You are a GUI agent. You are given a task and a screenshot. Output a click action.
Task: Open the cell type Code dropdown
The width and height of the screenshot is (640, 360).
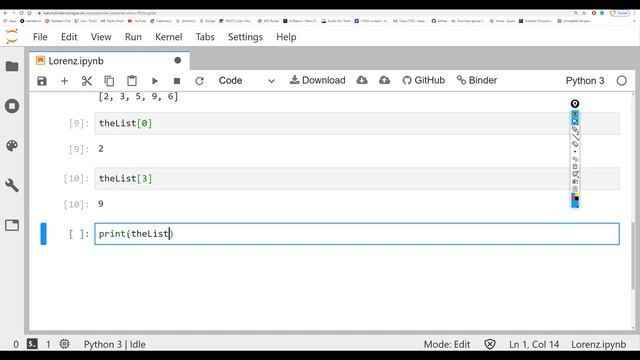(x=247, y=81)
